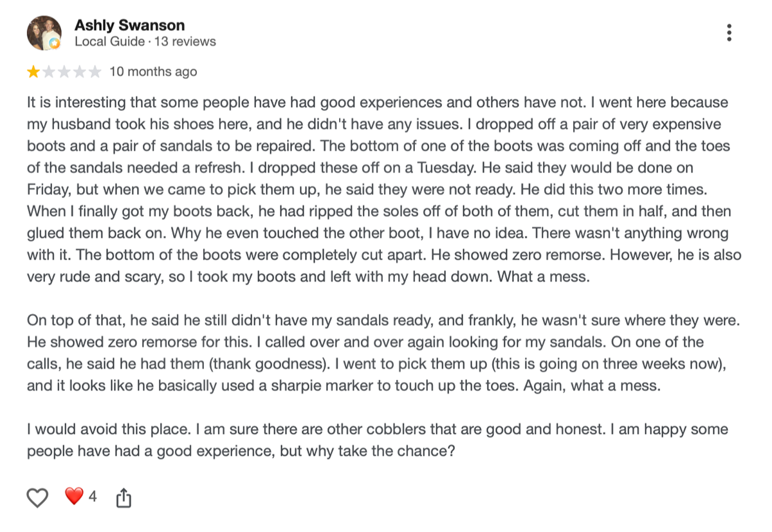
Task: Share this review using the share icon
Action: (x=124, y=497)
